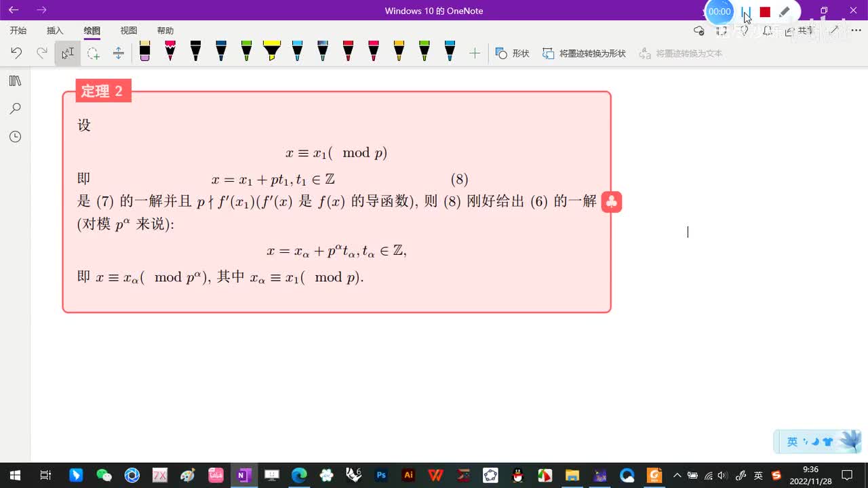Open the Shapes (形状) tool
This screenshot has width=868, height=488.
click(x=513, y=53)
